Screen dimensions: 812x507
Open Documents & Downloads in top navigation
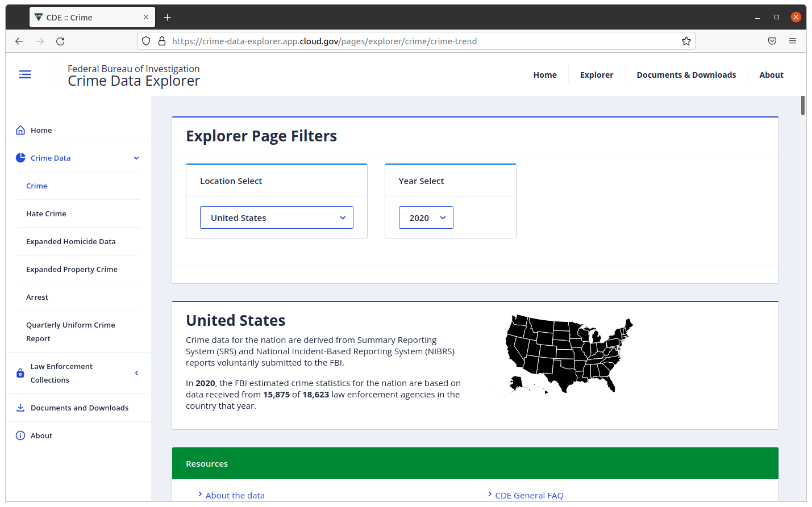pos(686,75)
